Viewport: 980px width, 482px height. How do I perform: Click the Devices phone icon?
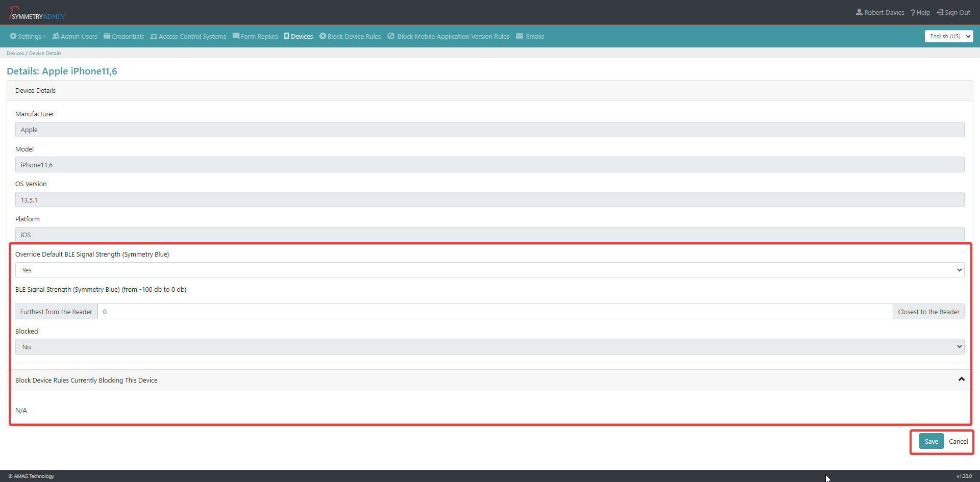click(x=287, y=36)
